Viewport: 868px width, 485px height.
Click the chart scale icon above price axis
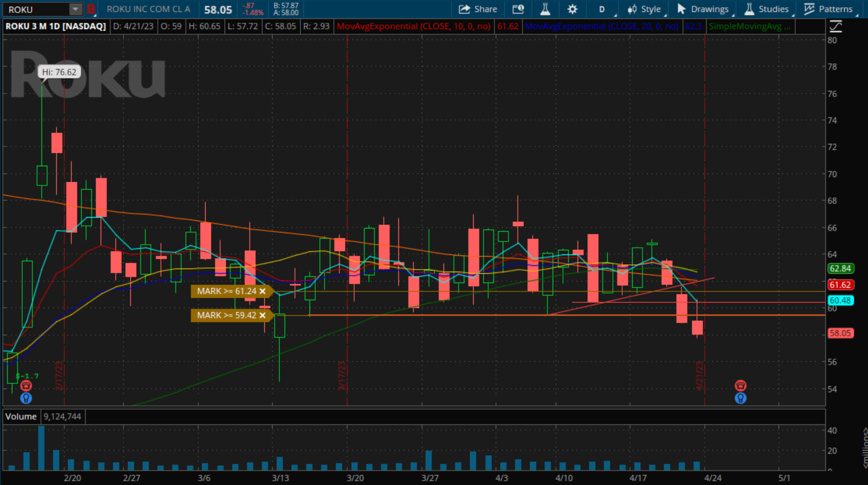pyautogui.click(x=836, y=26)
